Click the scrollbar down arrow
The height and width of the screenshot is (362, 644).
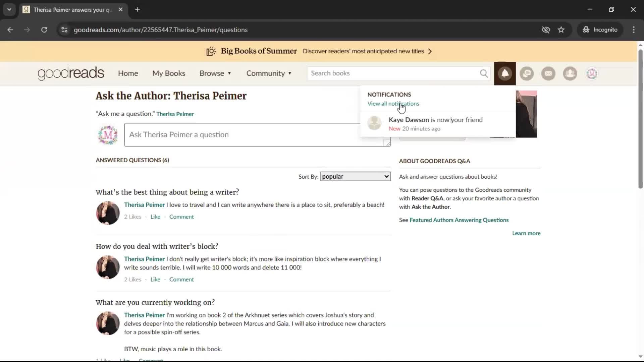click(x=640, y=357)
